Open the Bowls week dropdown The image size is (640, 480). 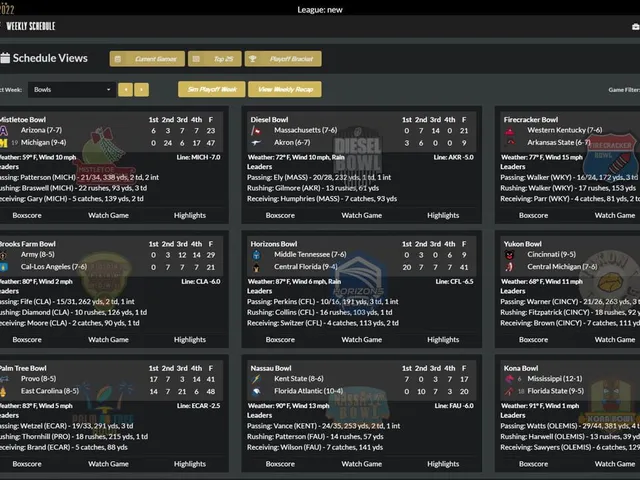click(x=72, y=90)
